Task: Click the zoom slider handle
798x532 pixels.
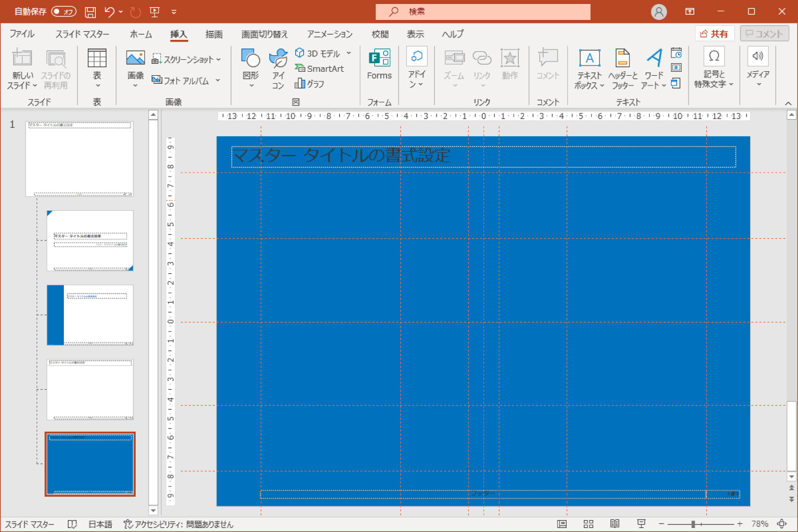Action: tap(693, 524)
